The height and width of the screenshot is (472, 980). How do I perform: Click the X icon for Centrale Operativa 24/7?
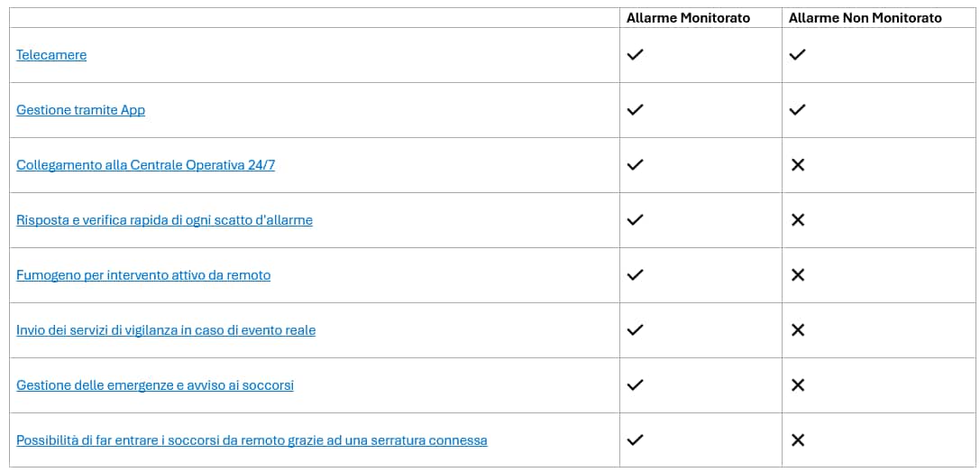coord(797,165)
